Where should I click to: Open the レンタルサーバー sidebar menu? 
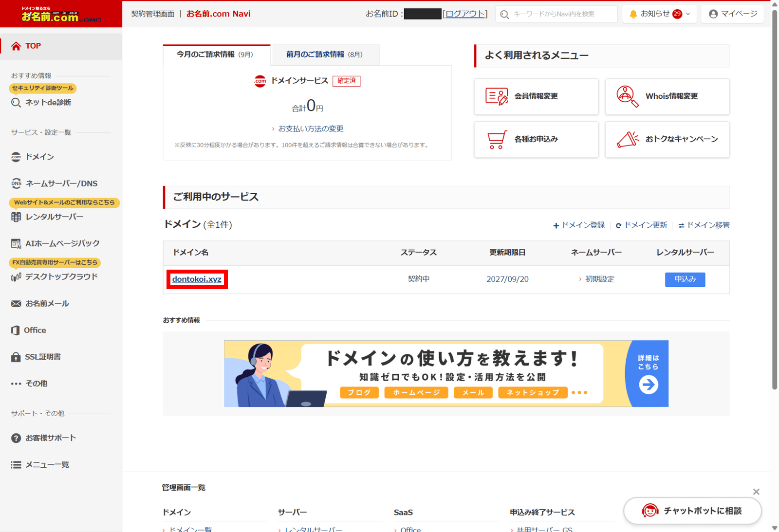55,217
